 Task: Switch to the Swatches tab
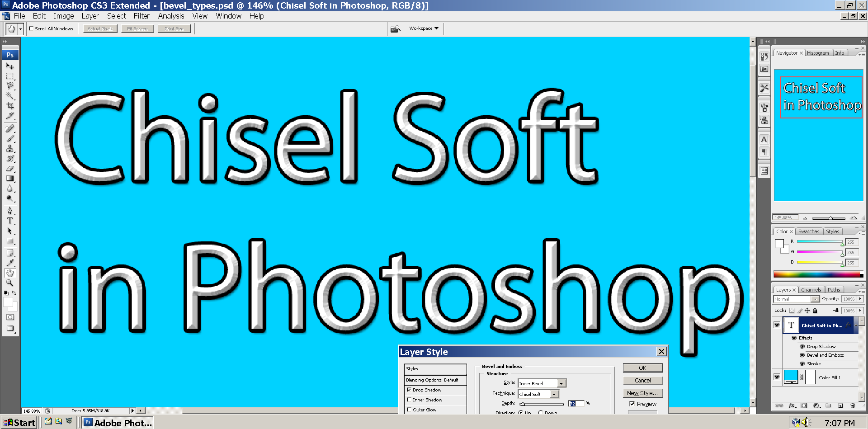click(x=809, y=231)
